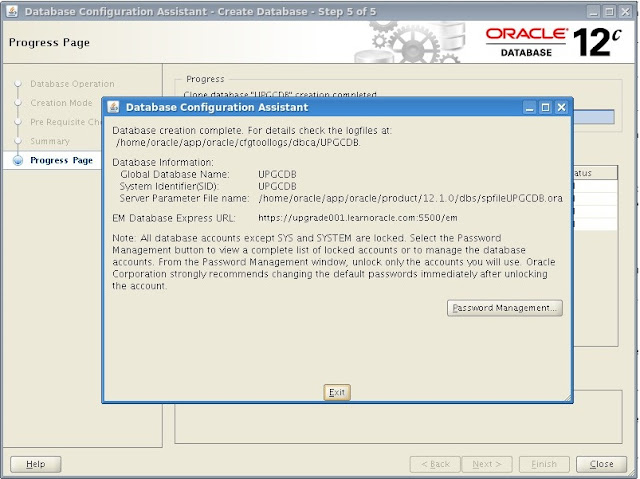Click the Global Database Name value UPGCDB
The height and width of the screenshot is (479, 640).
click(x=277, y=174)
